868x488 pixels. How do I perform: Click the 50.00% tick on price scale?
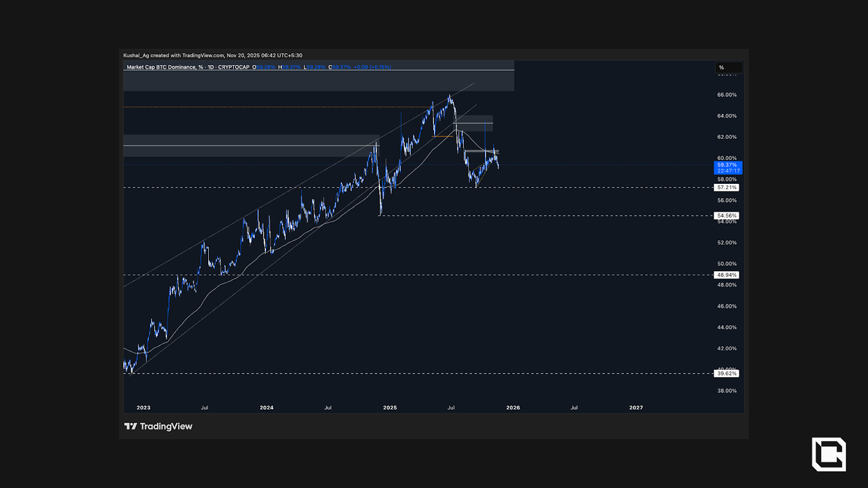tap(727, 264)
